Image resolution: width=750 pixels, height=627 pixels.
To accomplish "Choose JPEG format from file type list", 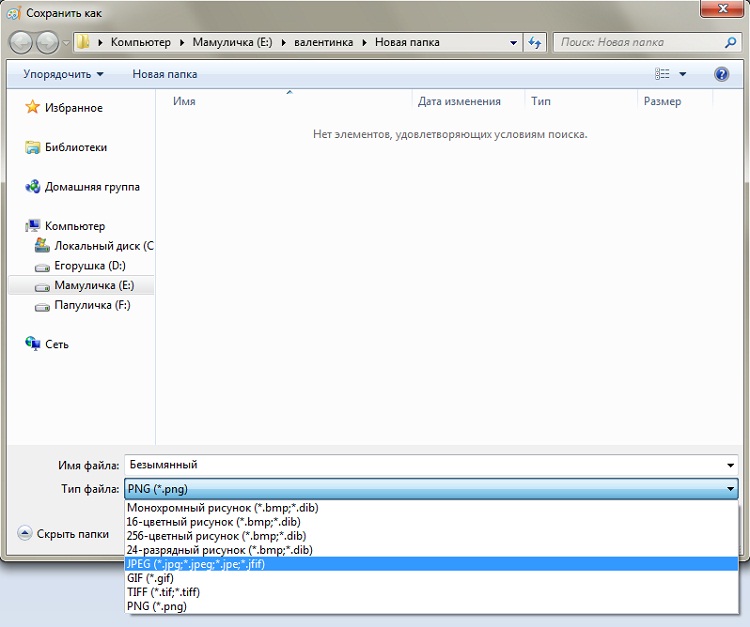I will pyautogui.click(x=196, y=564).
